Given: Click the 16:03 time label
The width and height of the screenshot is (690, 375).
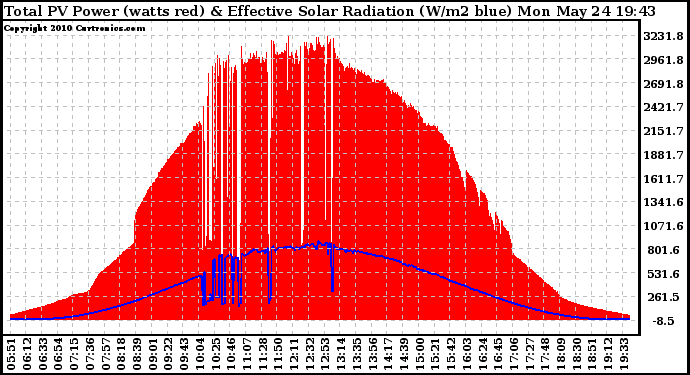Looking at the screenshot, I should point(467,354).
